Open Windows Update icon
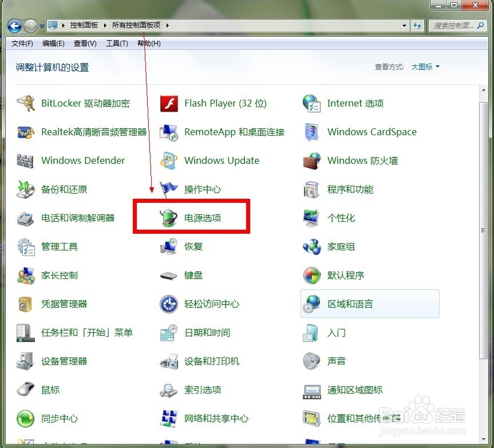 169,161
